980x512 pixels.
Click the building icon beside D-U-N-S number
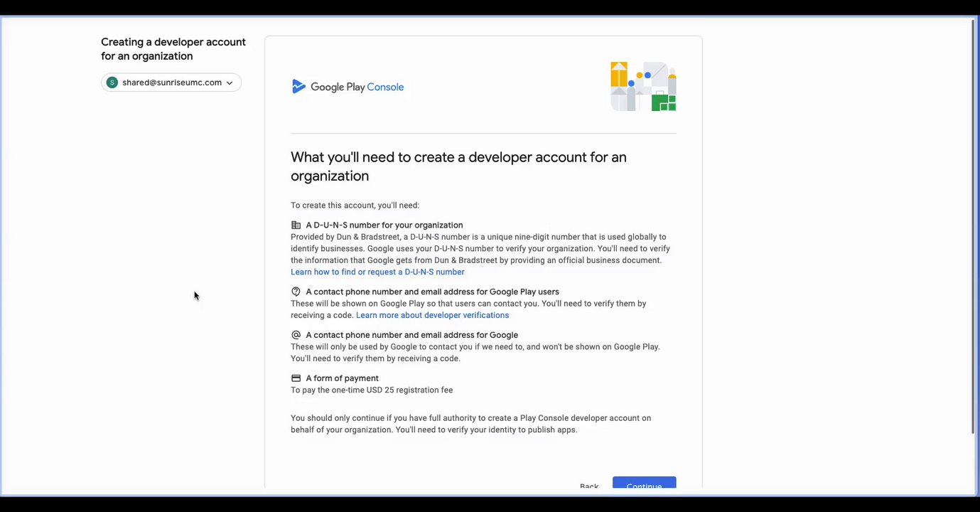pos(296,225)
